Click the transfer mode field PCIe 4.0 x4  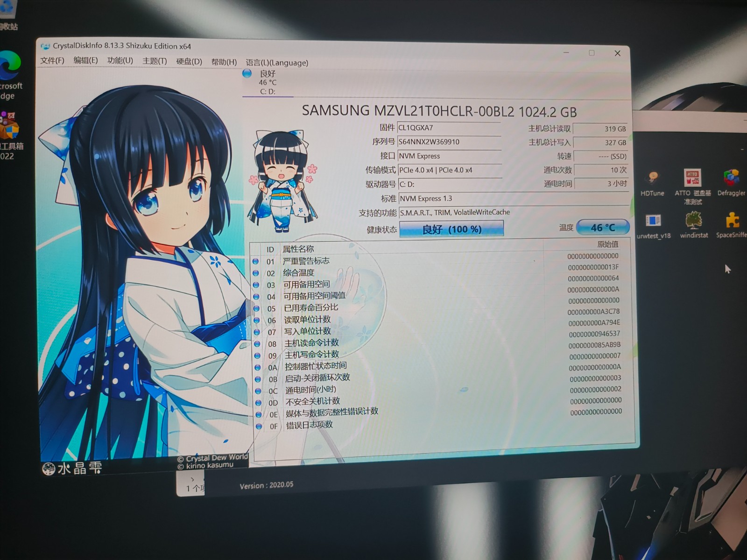pyautogui.click(x=450, y=170)
